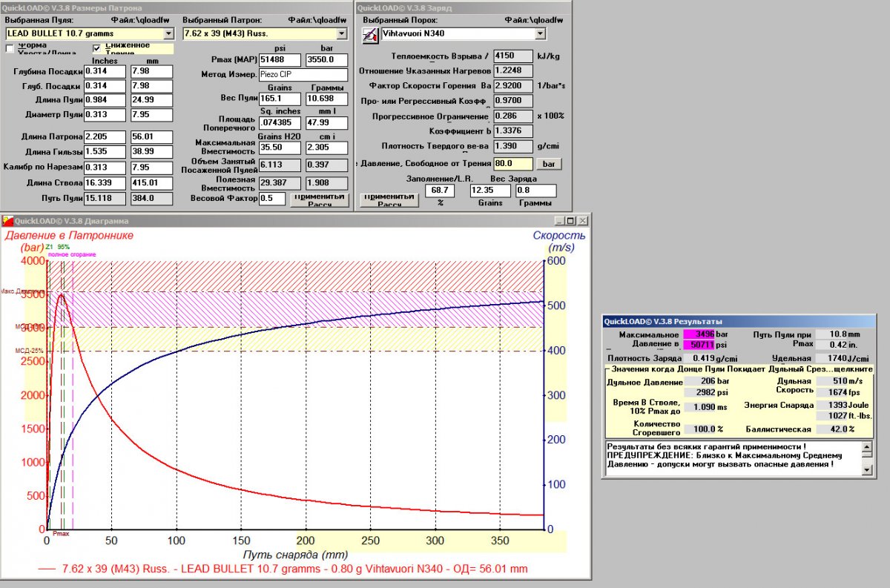Click the magenta maximum pressure 3496 bar field
This screenshot has width=890, height=588.
[699, 335]
